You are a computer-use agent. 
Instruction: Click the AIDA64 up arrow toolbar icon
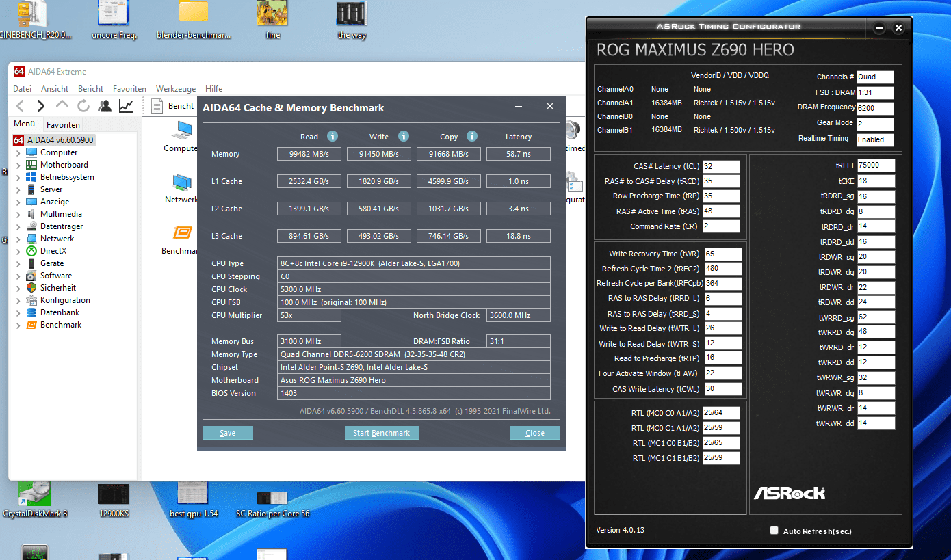click(x=62, y=105)
